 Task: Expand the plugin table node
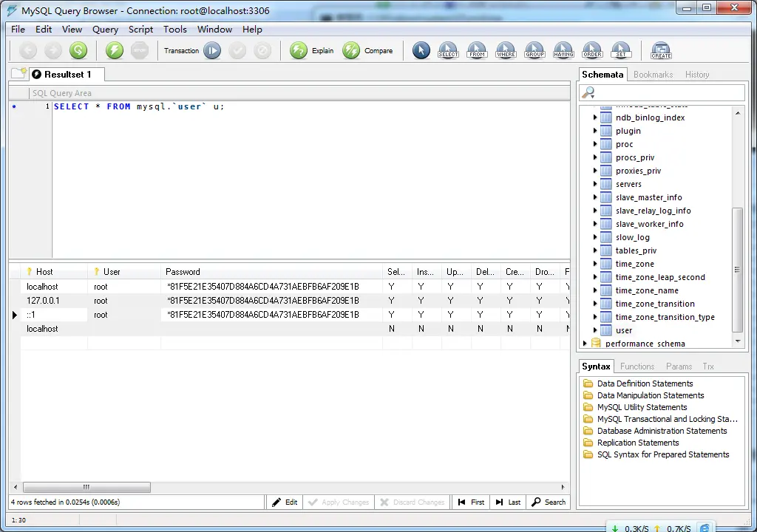click(x=595, y=131)
